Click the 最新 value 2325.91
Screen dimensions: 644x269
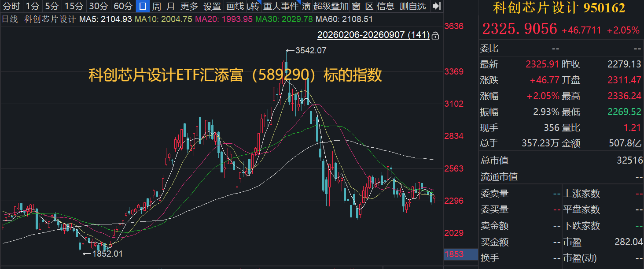(x=543, y=64)
